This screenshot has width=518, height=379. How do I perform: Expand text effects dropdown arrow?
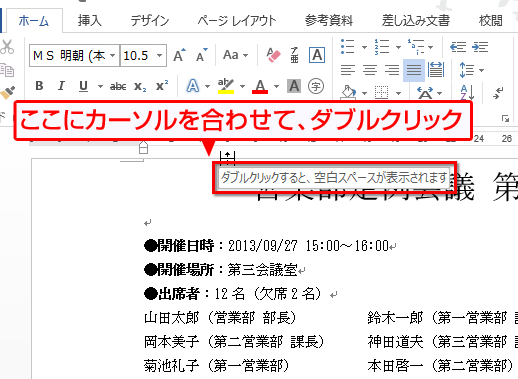pos(207,86)
